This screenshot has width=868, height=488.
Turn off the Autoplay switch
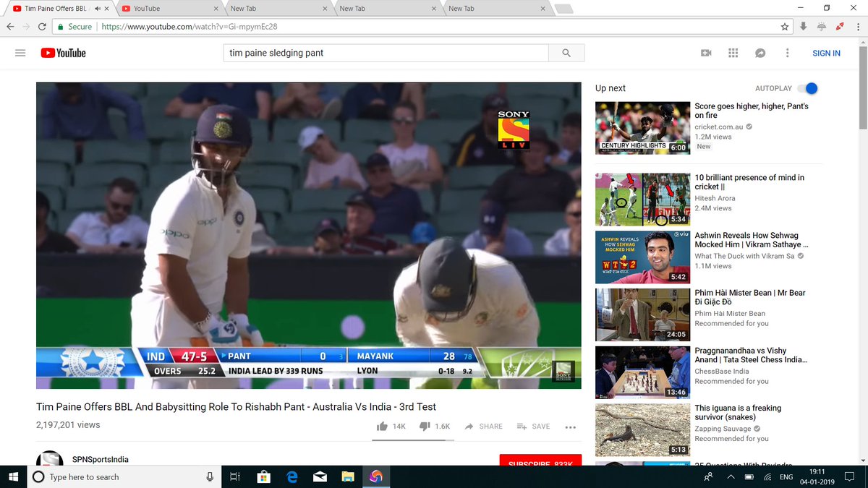click(807, 88)
